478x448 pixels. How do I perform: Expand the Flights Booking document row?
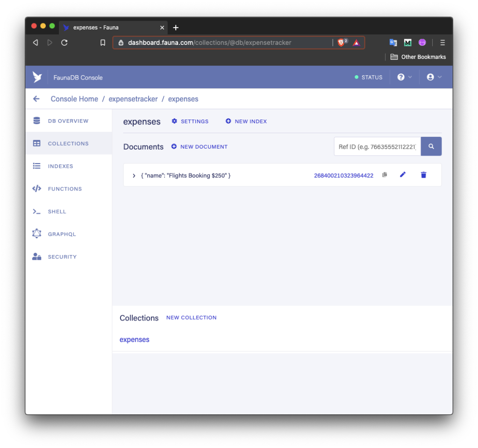(x=134, y=175)
